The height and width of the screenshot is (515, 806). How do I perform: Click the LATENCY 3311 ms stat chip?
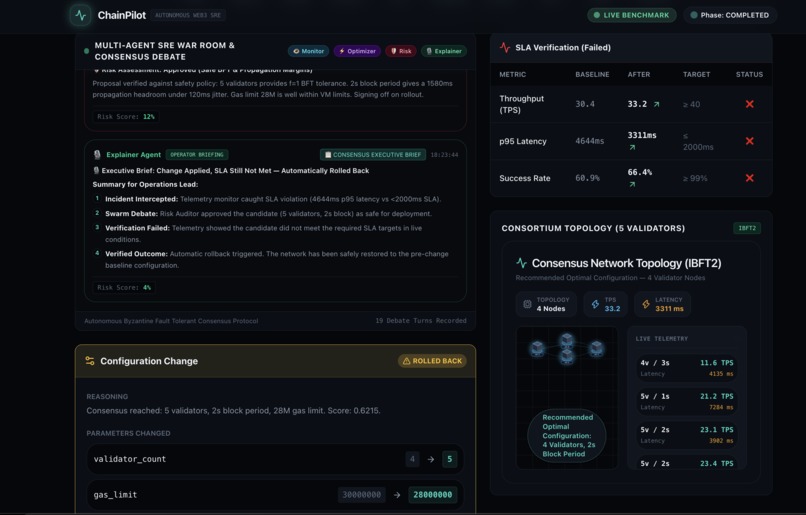click(662, 304)
